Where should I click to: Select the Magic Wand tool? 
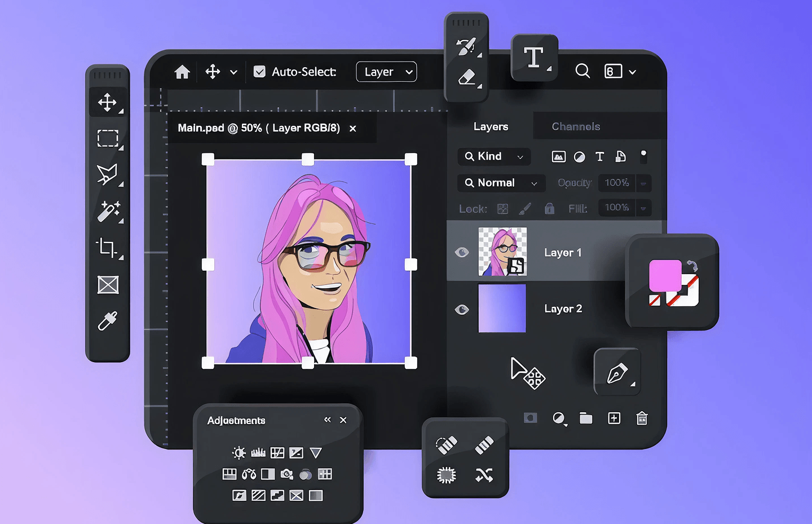pyautogui.click(x=108, y=211)
